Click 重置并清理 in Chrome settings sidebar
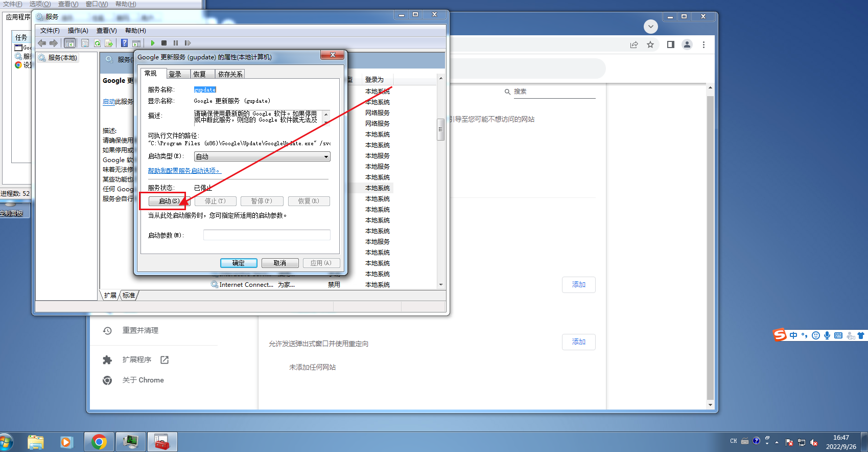 pyautogui.click(x=140, y=330)
